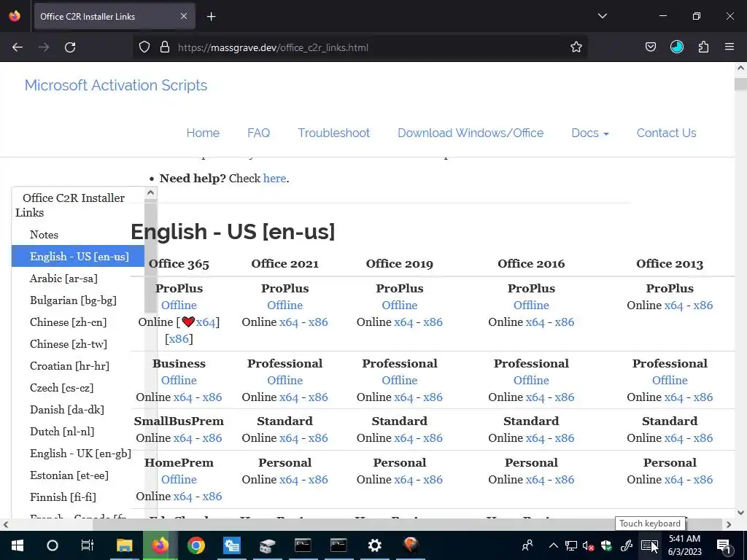The image size is (747, 560).
Task: Expand the Docs dropdown menu
Action: pos(589,133)
